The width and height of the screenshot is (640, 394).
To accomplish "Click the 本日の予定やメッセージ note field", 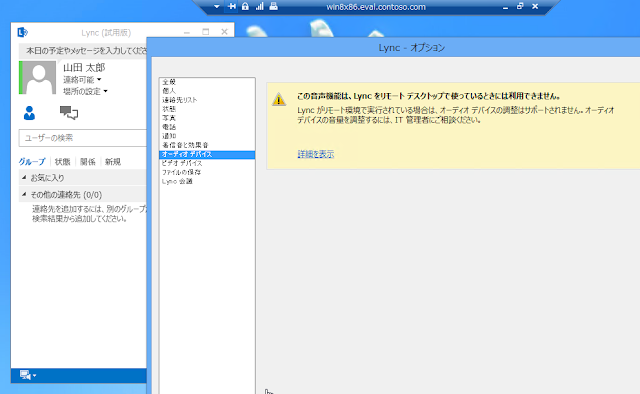I will [83, 51].
